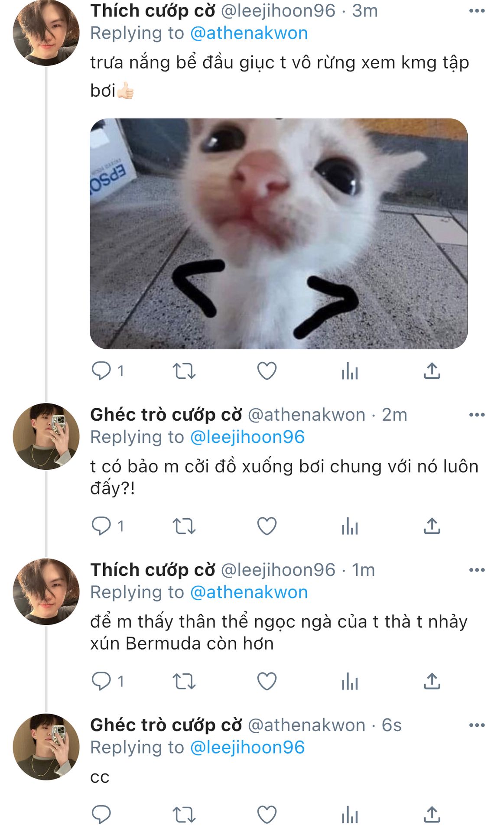Open the 'Thích cướp cờ' profile name on the 1m tweet

click(153, 570)
